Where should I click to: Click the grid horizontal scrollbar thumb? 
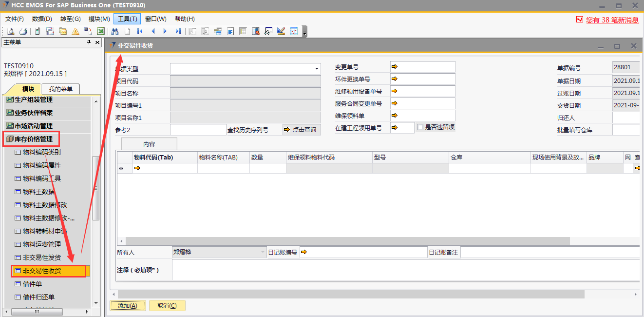347,241
